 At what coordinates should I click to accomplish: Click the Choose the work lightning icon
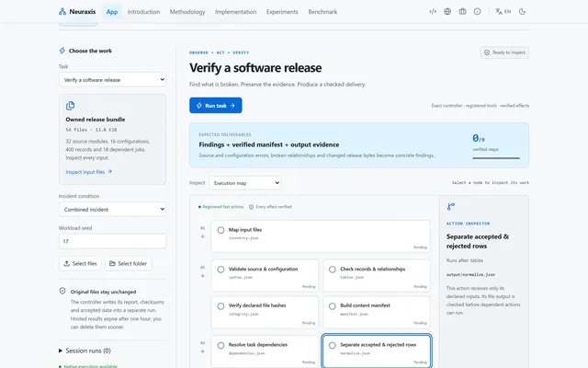click(x=62, y=51)
